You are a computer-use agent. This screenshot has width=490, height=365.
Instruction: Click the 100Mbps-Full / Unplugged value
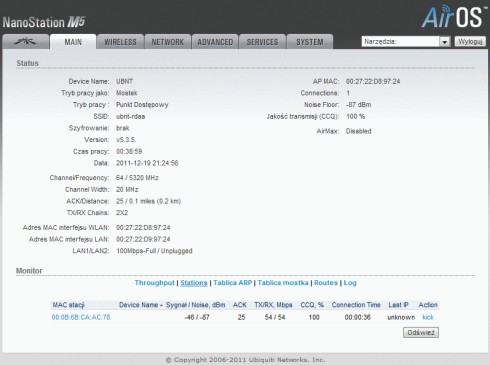[x=154, y=251]
